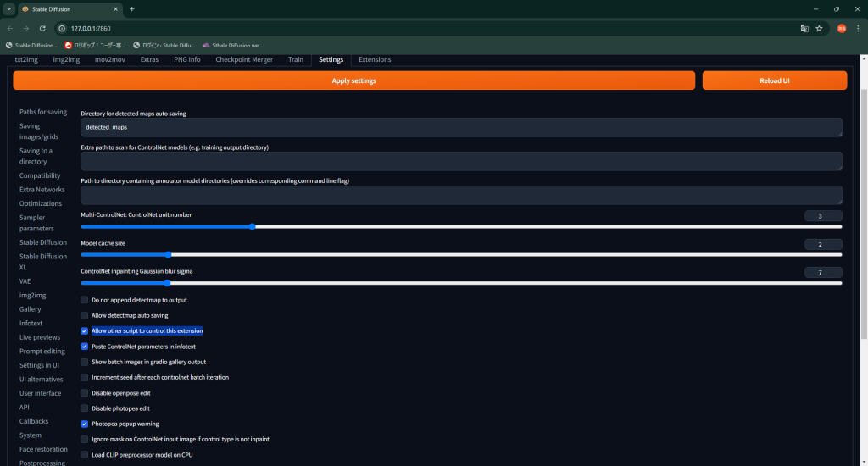Screen dimensions: 868x466
Task: Switch to the txt2img tab
Action: [x=27, y=60]
